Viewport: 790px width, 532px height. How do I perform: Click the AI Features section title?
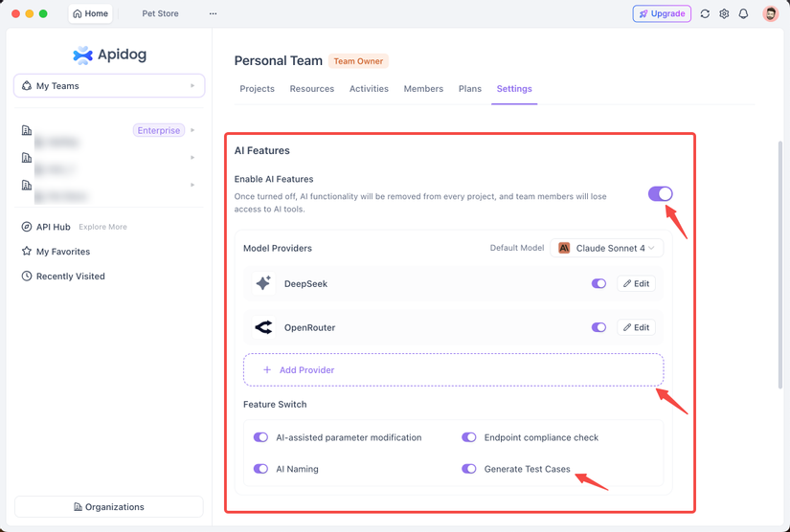(262, 150)
